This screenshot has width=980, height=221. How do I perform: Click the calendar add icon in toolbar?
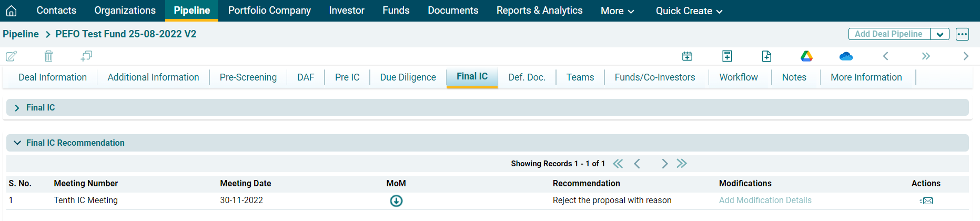click(x=687, y=56)
